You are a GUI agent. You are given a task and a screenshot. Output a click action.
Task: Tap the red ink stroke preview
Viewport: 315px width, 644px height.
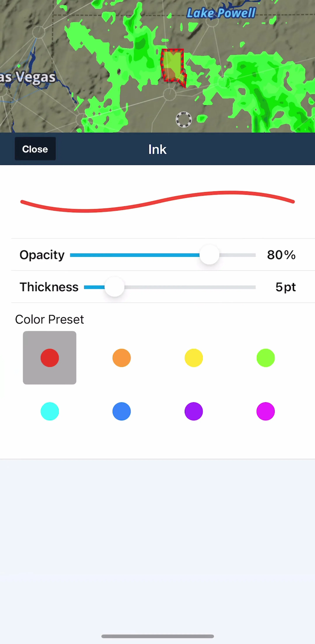click(158, 202)
